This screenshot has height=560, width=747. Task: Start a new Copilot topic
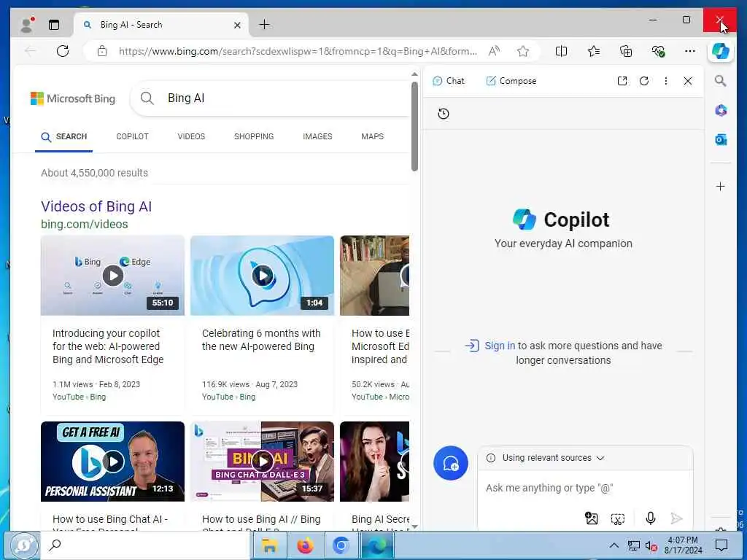(451, 463)
